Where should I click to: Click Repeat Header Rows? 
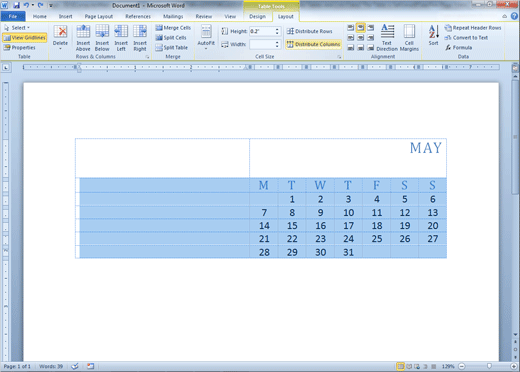coord(473,28)
